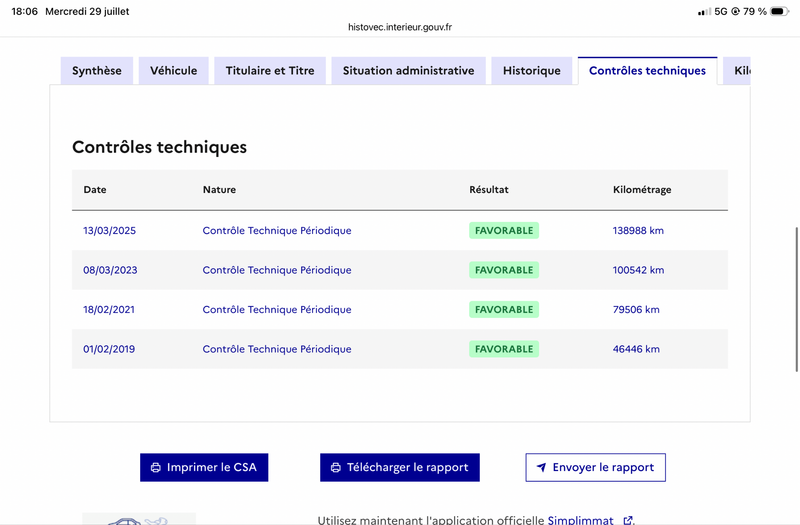Click the Imprimer le CSA button
Image resolution: width=800 pixels, height=525 pixels.
204,467
